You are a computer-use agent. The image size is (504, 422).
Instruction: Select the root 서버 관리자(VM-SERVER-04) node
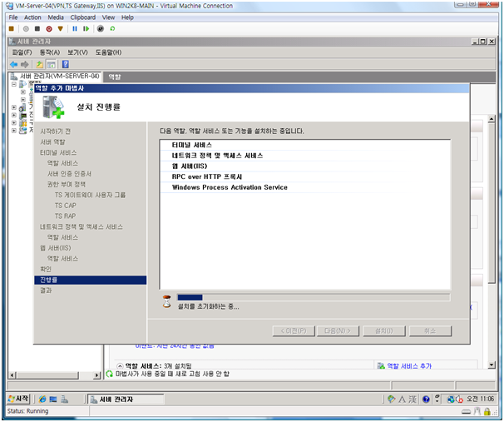point(59,76)
